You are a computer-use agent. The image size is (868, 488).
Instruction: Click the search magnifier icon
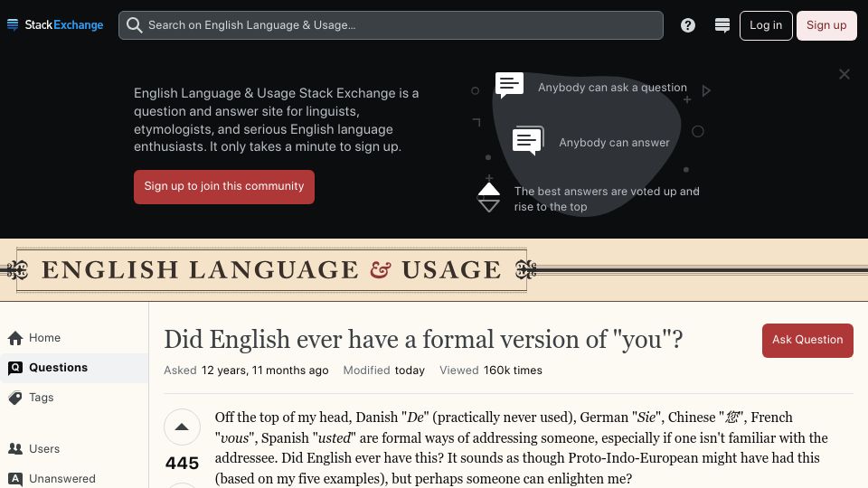[134, 25]
